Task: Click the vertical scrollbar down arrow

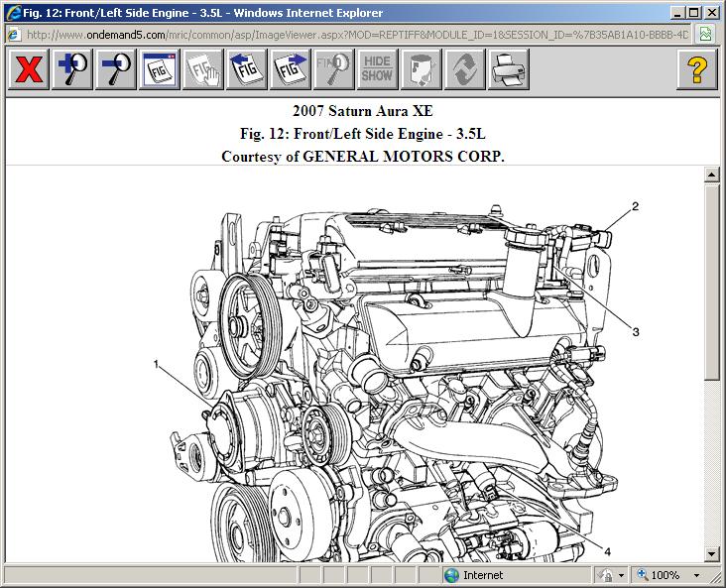Action: click(712, 553)
